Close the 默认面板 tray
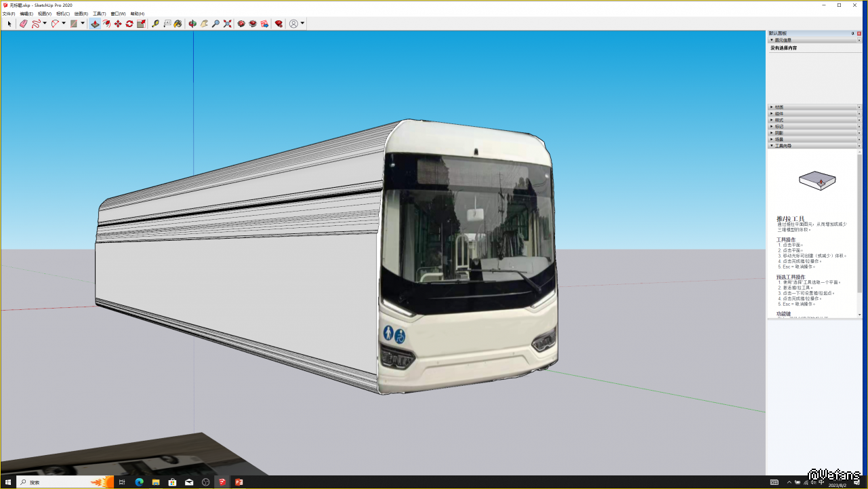868x489 pixels. pyautogui.click(x=859, y=33)
